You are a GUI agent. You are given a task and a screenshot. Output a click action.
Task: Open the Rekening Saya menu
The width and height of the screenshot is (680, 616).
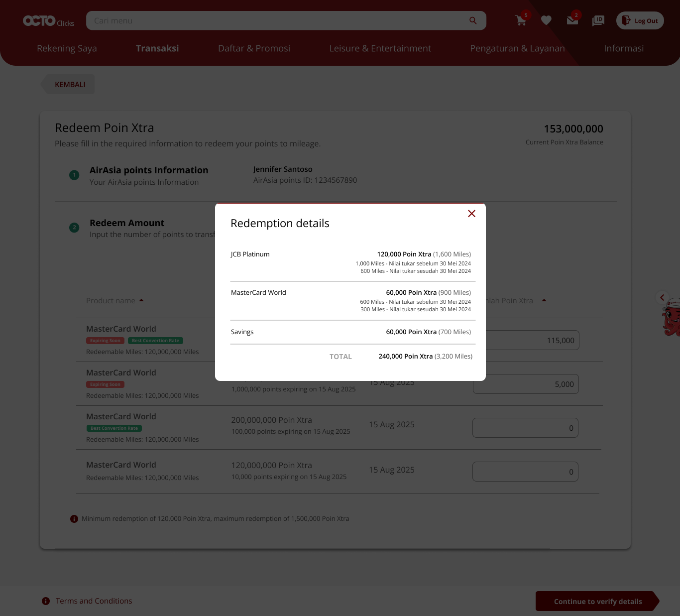tap(67, 48)
